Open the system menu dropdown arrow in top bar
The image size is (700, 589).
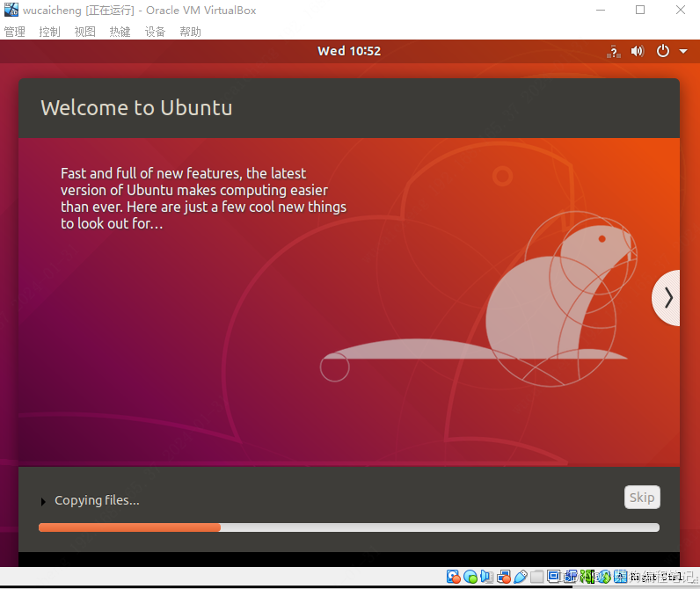coord(683,51)
